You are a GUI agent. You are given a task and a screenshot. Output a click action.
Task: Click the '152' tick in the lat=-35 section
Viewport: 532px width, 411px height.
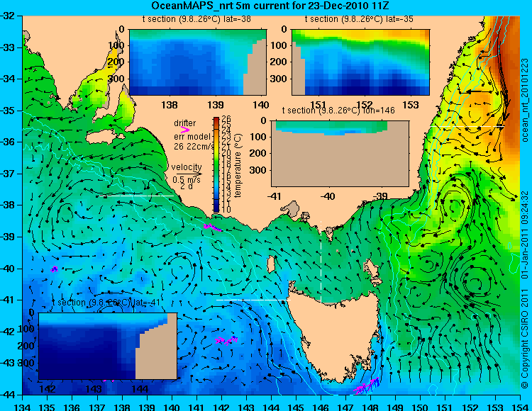(365, 105)
